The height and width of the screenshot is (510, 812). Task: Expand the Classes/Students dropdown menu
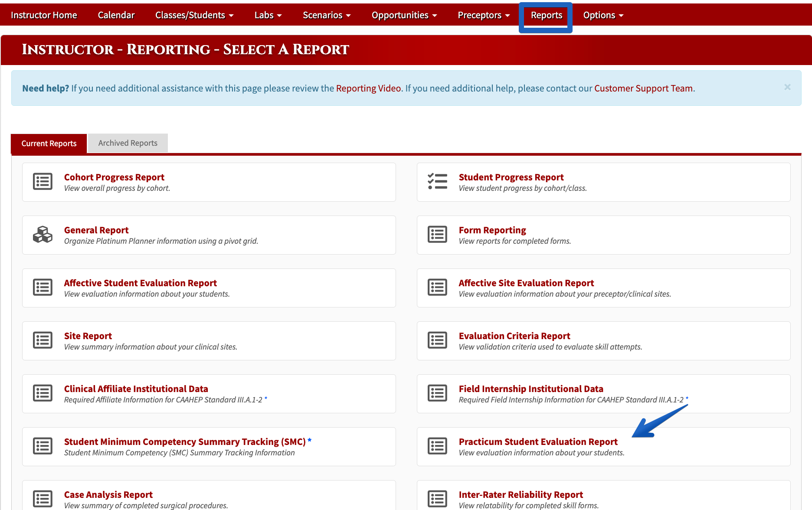point(194,15)
